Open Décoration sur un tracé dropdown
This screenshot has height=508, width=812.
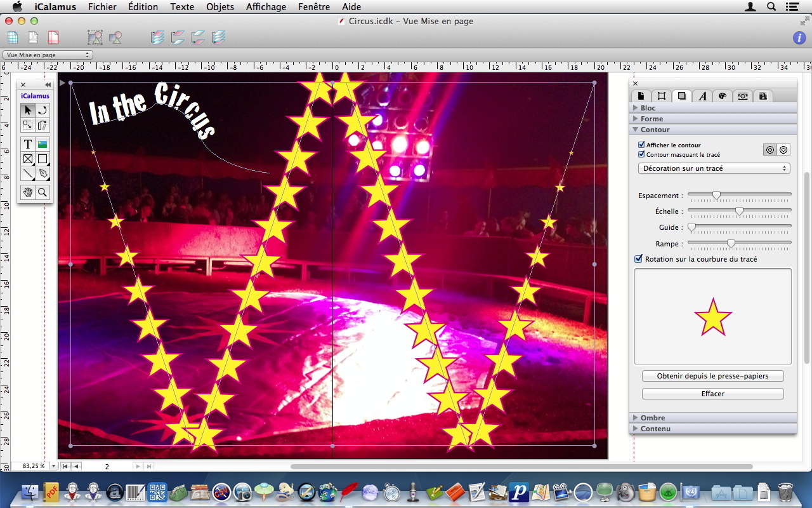point(714,168)
